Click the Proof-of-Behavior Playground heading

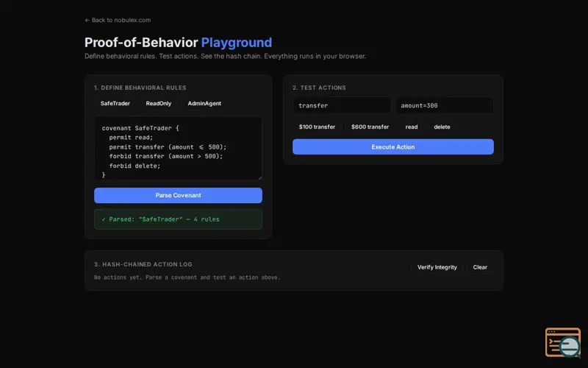pos(178,43)
